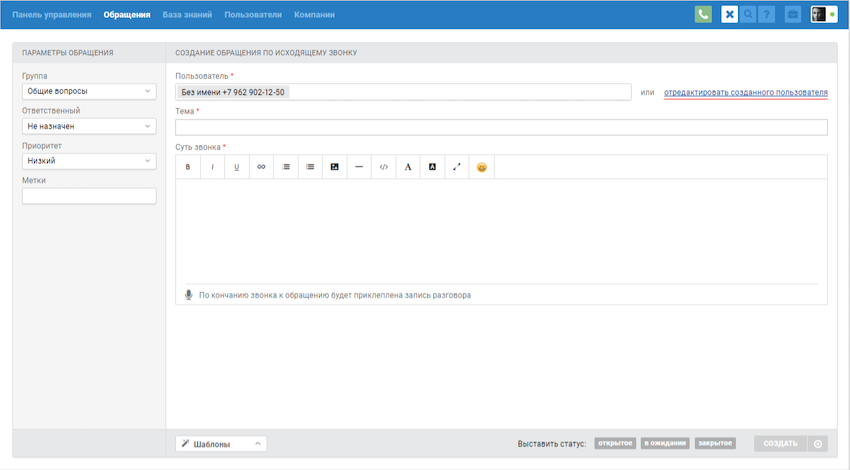Insert an image into the editor
The width and height of the screenshot is (850, 470).
pos(334,167)
